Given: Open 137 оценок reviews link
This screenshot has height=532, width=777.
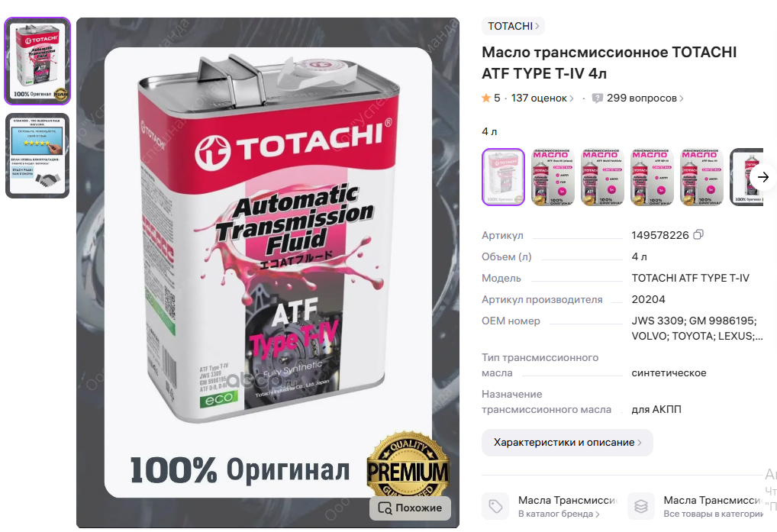Looking at the screenshot, I should pos(542,98).
